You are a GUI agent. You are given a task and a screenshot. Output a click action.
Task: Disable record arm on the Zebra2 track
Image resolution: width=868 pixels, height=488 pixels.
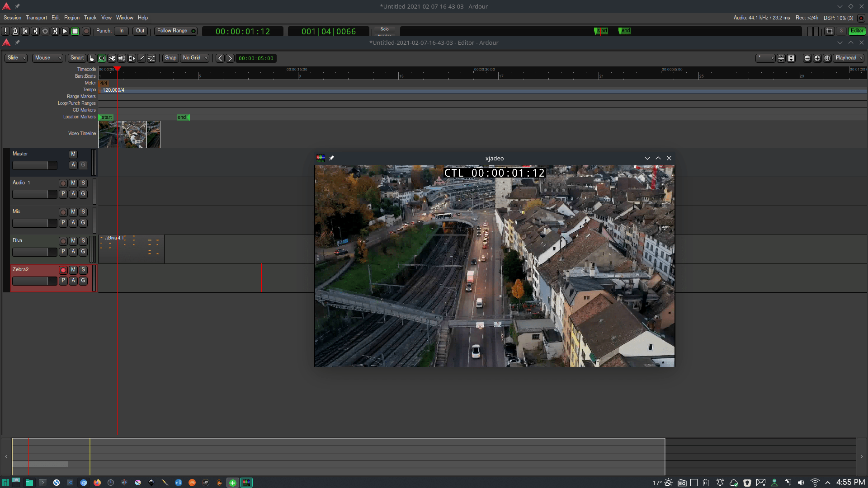tap(63, 270)
